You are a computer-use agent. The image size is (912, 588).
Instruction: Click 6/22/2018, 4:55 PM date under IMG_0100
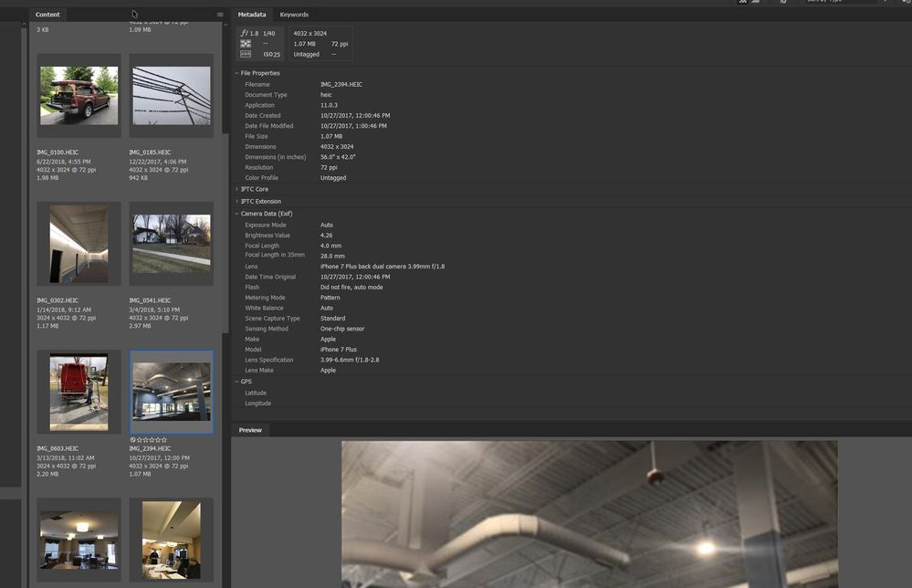tap(63, 162)
